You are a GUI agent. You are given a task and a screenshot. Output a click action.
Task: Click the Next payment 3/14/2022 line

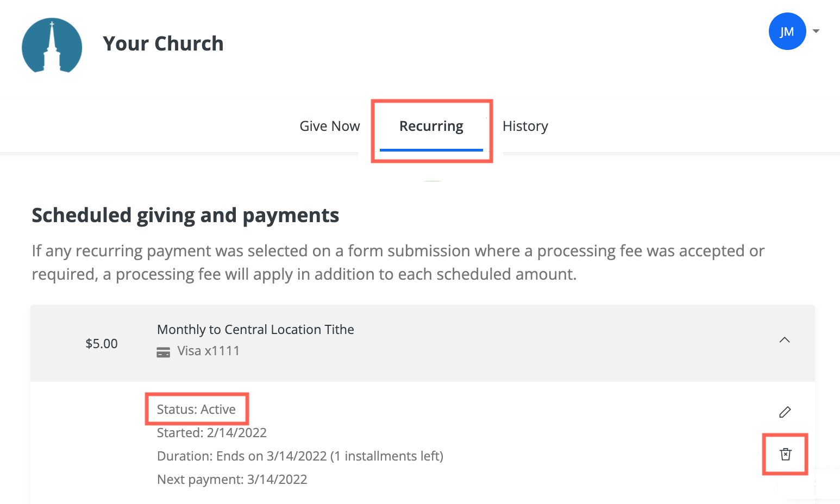(x=232, y=480)
